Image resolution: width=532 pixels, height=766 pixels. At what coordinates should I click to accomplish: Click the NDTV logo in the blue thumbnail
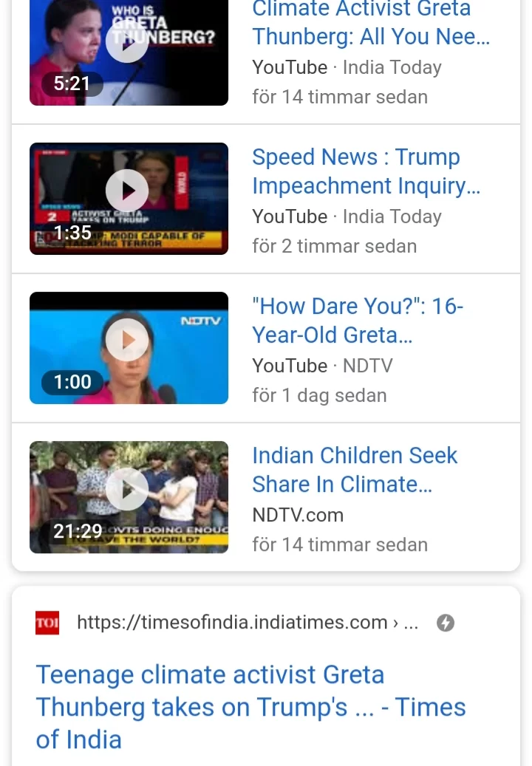pyautogui.click(x=201, y=321)
